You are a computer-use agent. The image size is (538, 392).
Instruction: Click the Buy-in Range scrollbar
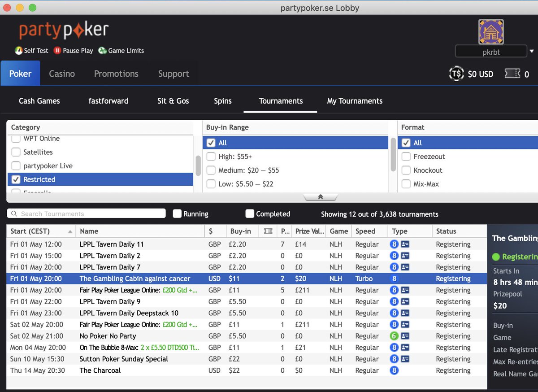(393, 154)
